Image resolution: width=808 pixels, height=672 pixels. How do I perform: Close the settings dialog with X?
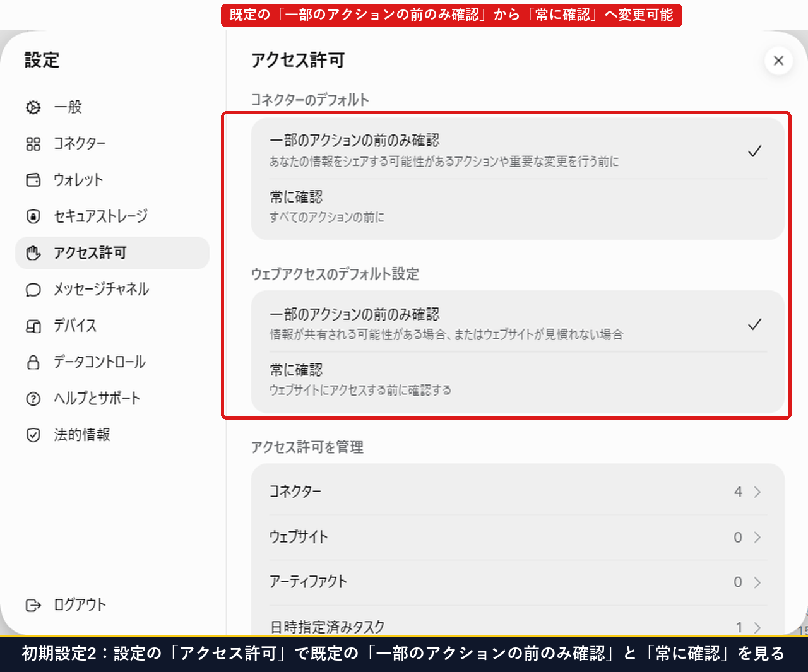(778, 61)
